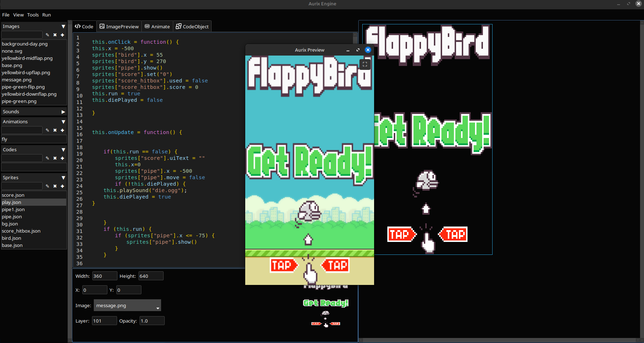Open the File menu

point(6,15)
